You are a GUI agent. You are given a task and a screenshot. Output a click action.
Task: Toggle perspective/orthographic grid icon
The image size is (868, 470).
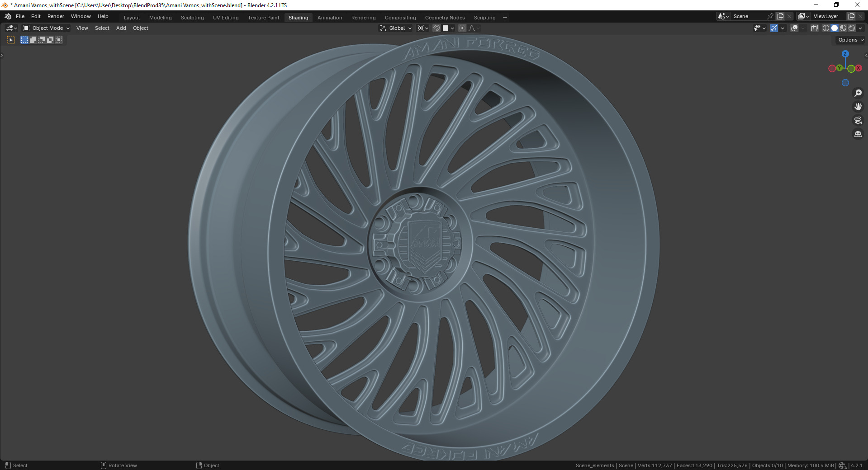point(858,134)
